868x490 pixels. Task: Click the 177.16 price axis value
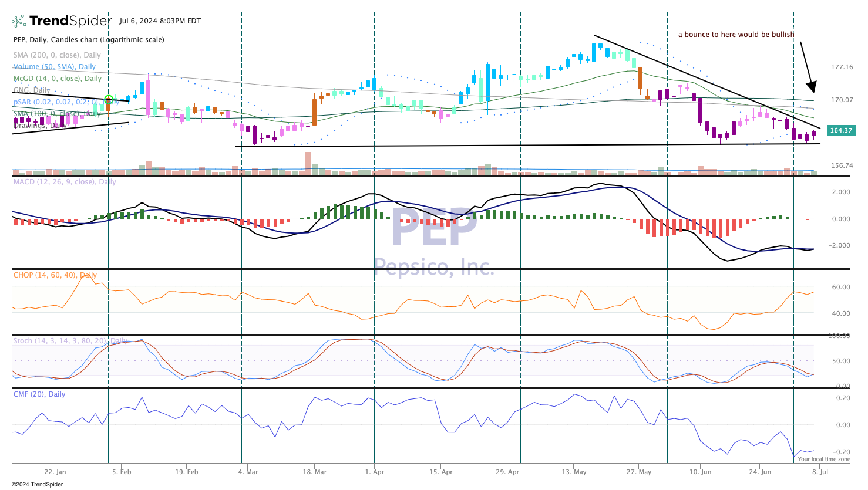pyautogui.click(x=842, y=67)
